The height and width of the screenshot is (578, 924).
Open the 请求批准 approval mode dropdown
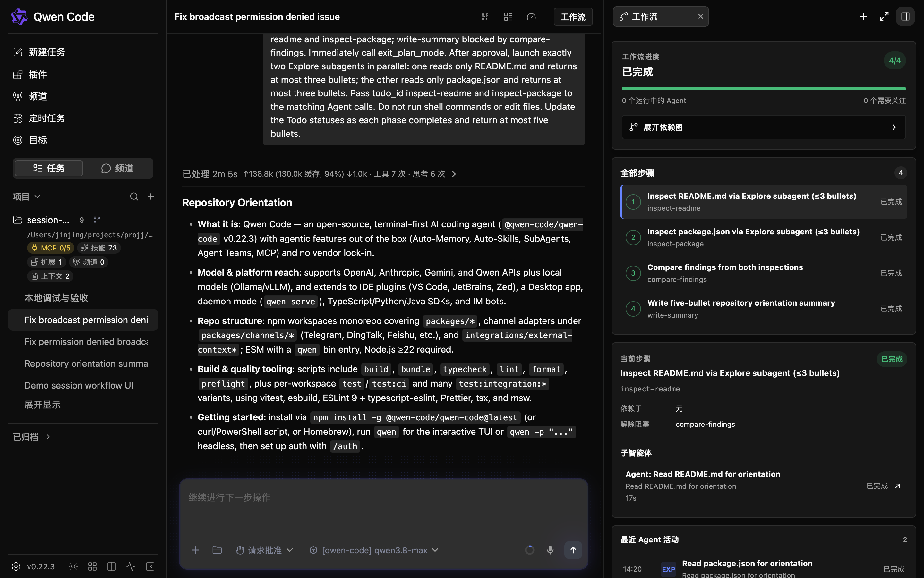point(264,550)
